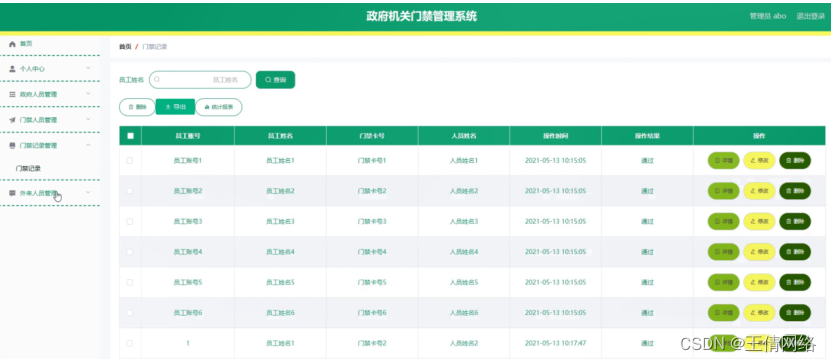Select the cell 员工姓名3
The width and height of the screenshot is (832, 362).
tap(280, 221)
